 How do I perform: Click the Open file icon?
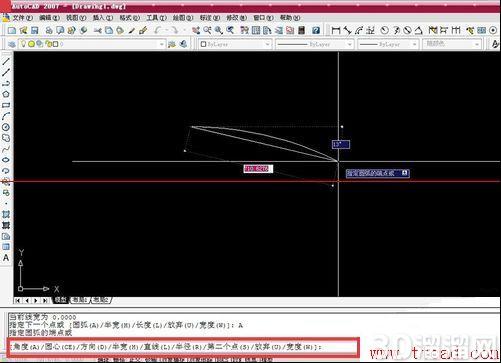click(x=23, y=31)
